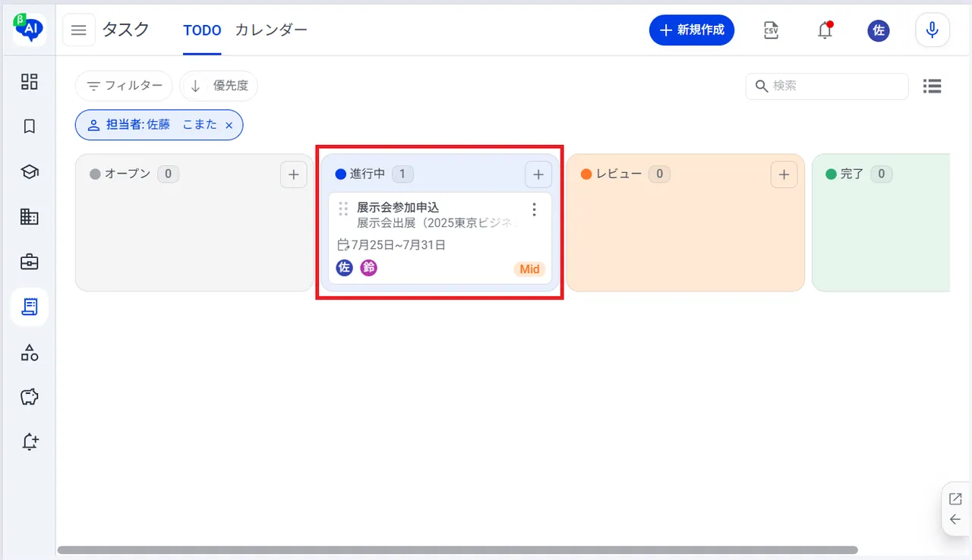Viewport: 972px width, 560px height.
Task: Open the company building sidebar icon
Action: [30, 217]
